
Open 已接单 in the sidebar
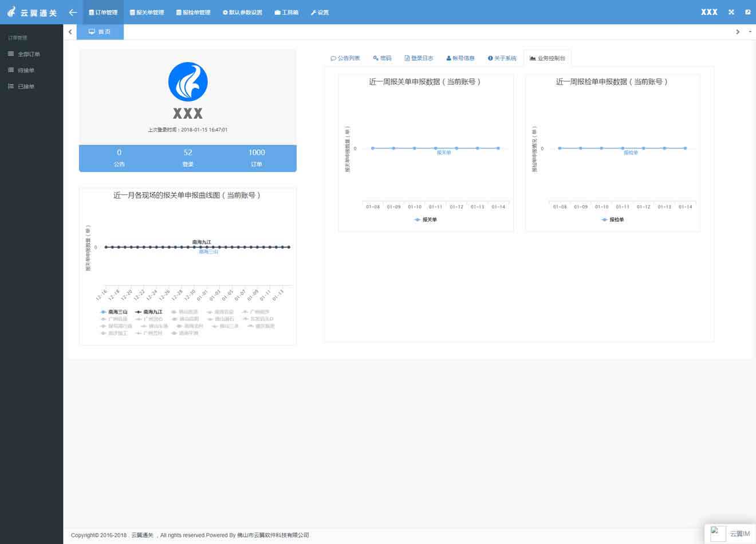pyautogui.click(x=26, y=87)
